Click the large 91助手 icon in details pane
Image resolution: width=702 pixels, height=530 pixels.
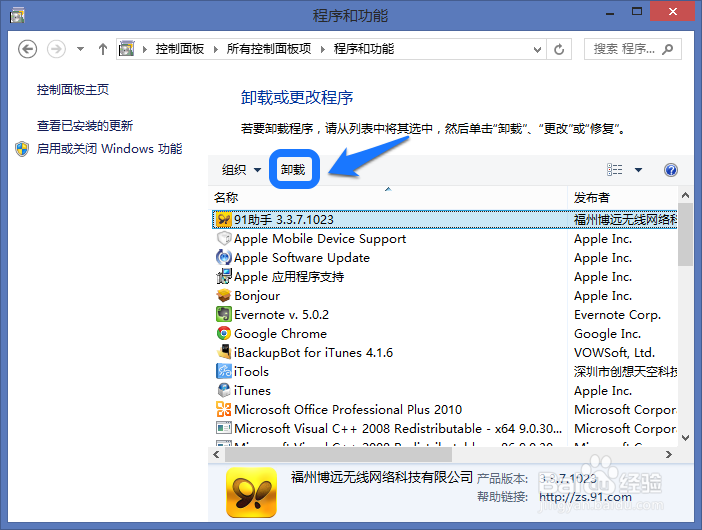(x=252, y=492)
